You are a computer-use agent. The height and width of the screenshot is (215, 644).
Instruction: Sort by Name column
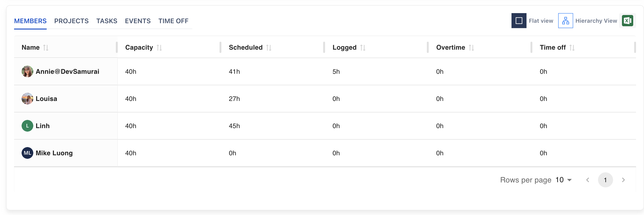[x=46, y=48]
